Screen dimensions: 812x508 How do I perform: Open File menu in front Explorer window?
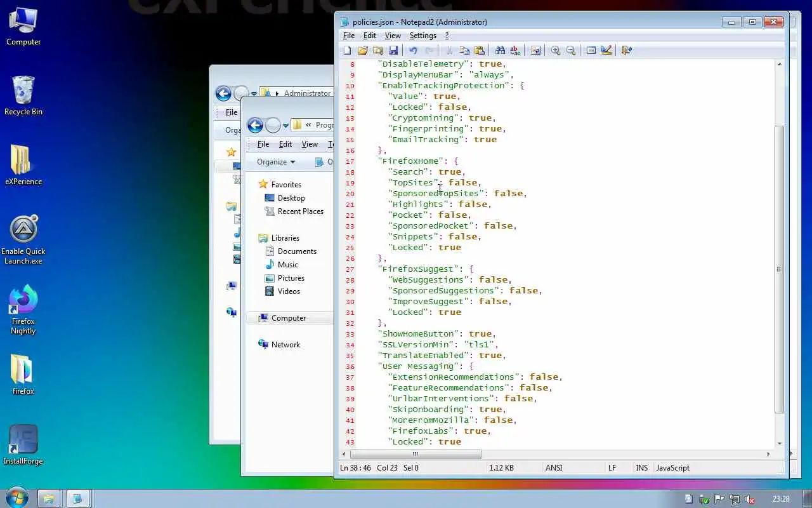pyautogui.click(x=263, y=144)
